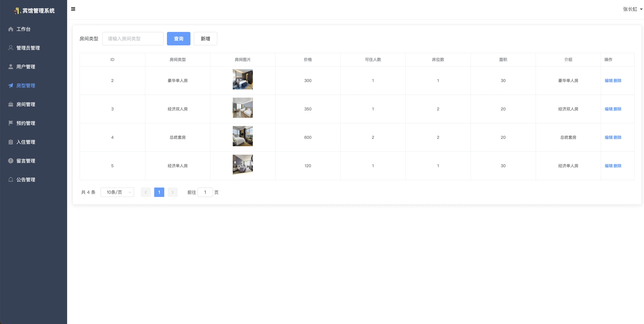Click the exclamation icon for 留言管理
Viewport: 644px width, 324px height.
[x=11, y=161]
